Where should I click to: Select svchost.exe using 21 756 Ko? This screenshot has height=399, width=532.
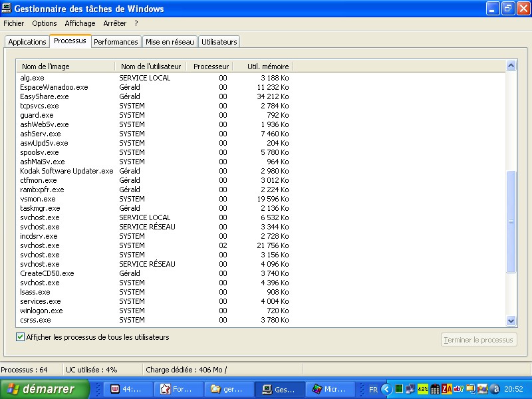pos(154,245)
